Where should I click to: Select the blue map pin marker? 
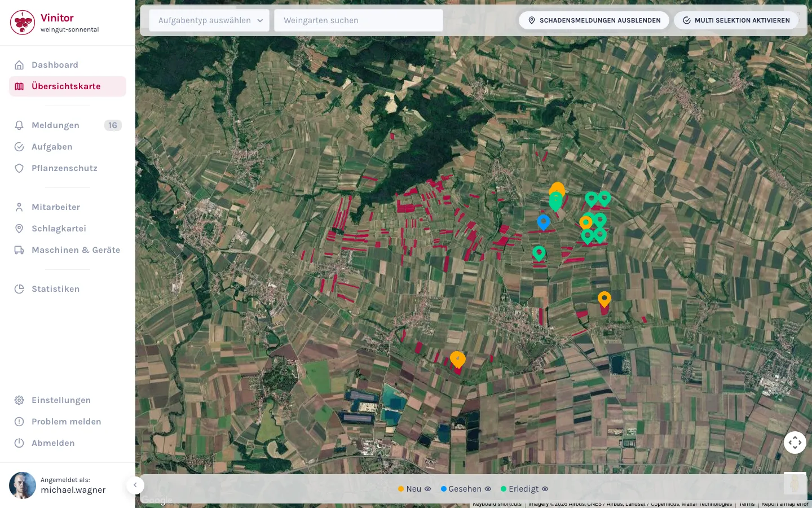pos(544,222)
